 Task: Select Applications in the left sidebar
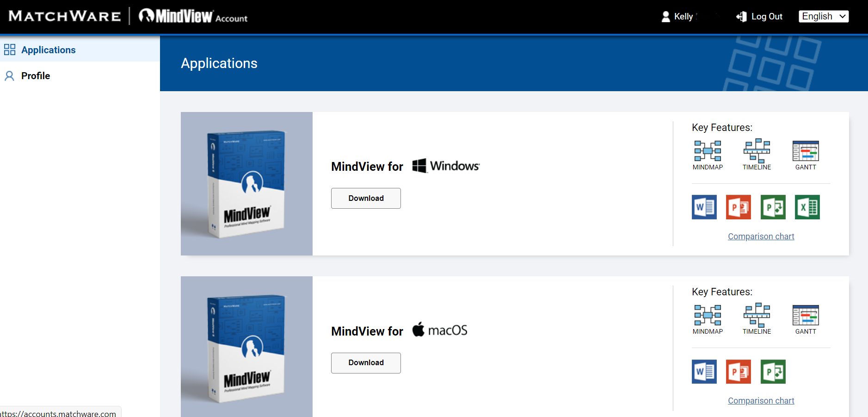(48, 50)
